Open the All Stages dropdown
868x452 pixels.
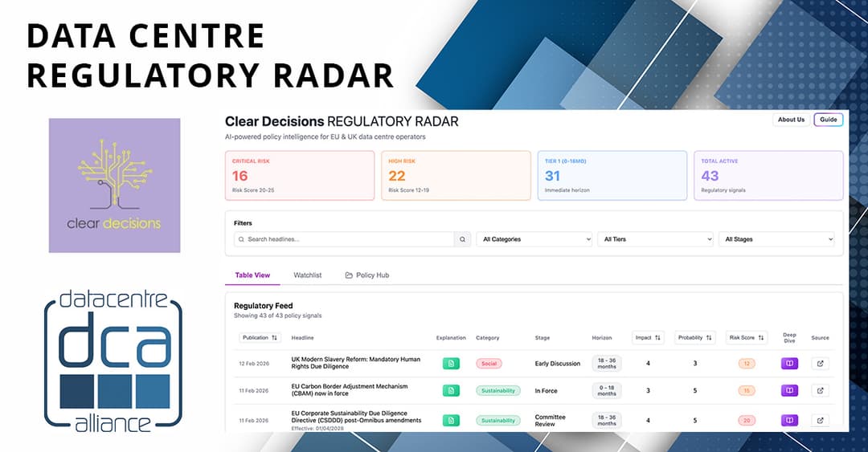[776, 239]
